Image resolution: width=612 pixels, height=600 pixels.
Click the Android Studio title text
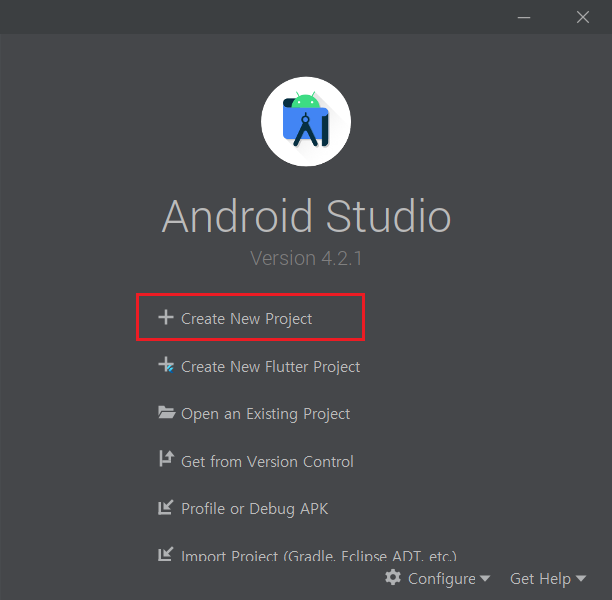[306, 216]
